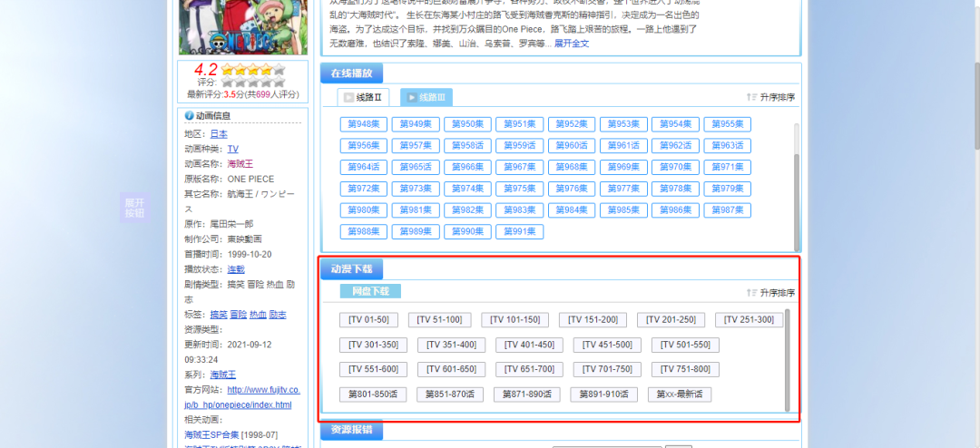Download the [TV 151-200] pack
Viewport: 980px width, 448px height.
tap(593, 320)
